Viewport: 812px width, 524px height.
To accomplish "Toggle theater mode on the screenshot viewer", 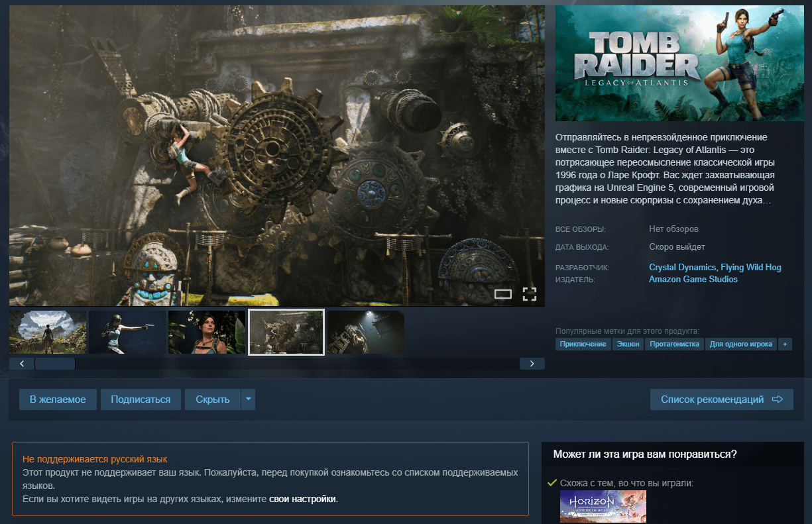I will click(503, 294).
